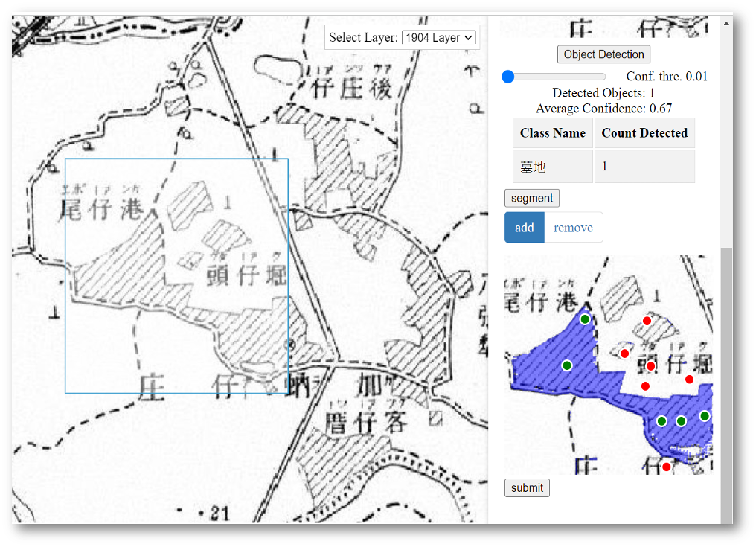Click the Count Detected column header
The image size is (756, 547).
[x=644, y=133]
